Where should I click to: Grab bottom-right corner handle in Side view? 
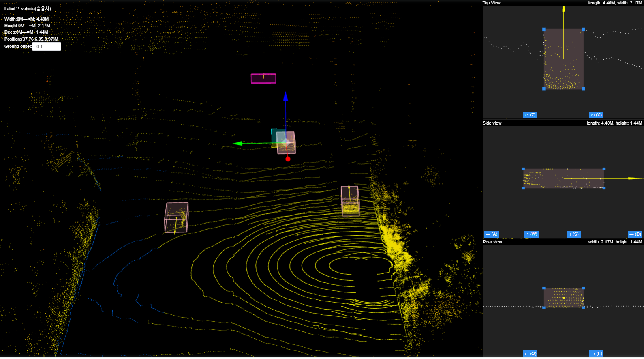tap(604, 188)
